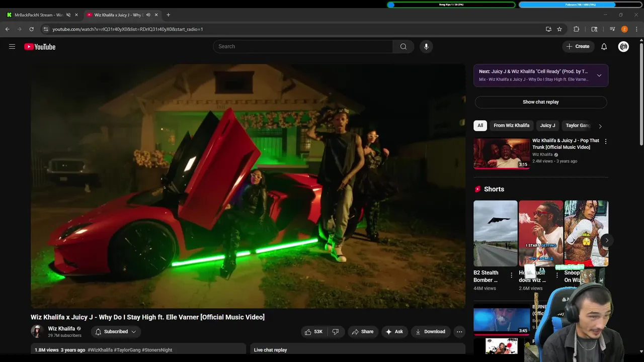Filter suggestions by Juicy J chip
644x362 pixels.
point(547,125)
